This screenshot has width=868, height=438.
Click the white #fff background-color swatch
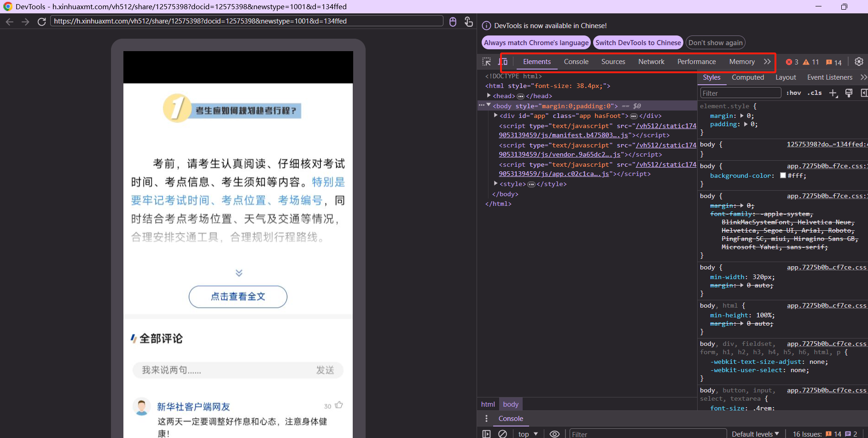pos(783,175)
